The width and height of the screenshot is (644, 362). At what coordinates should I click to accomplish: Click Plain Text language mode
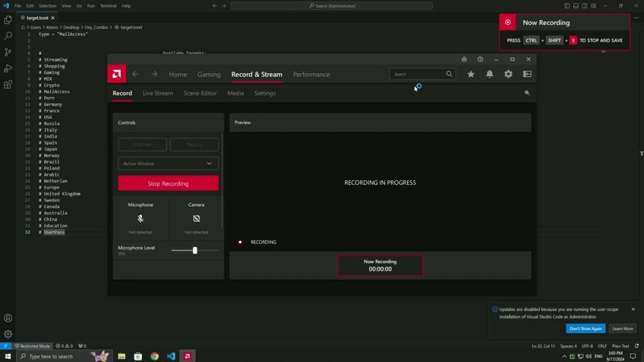620,346
